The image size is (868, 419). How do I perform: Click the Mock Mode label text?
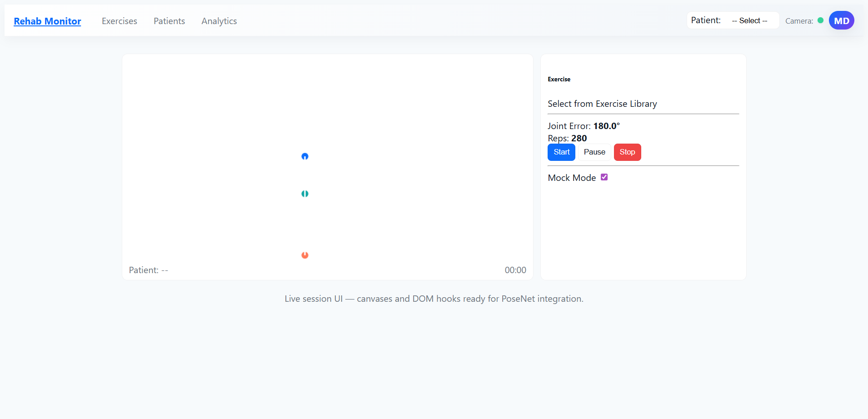point(572,178)
